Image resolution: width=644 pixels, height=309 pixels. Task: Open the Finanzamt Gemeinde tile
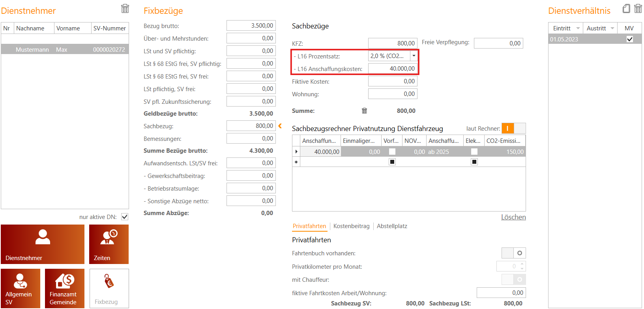coord(65,288)
